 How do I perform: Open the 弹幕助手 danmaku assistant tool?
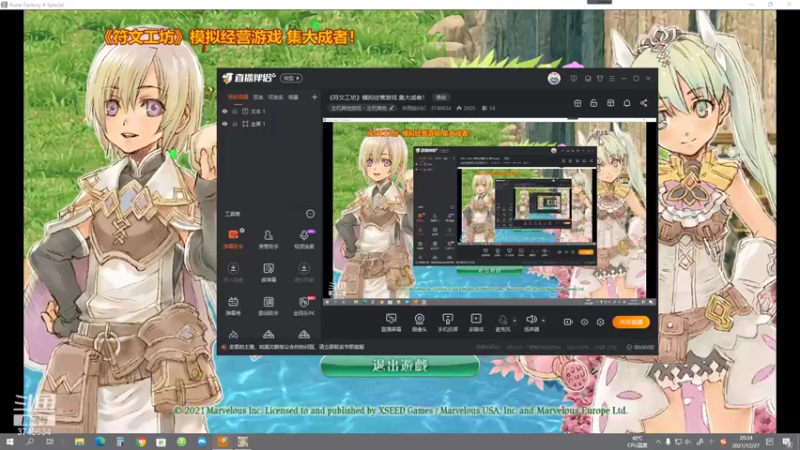pos(233,239)
